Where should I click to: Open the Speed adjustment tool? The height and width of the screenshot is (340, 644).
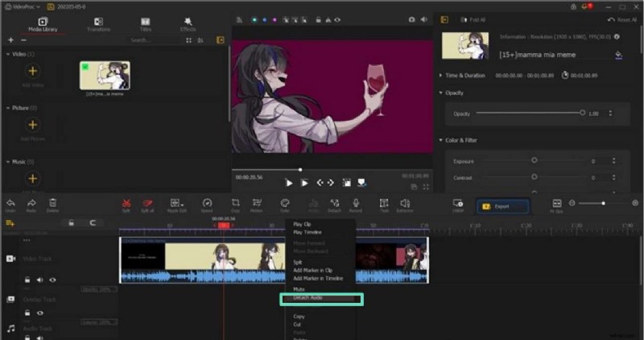pyautogui.click(x=207, y=204)
